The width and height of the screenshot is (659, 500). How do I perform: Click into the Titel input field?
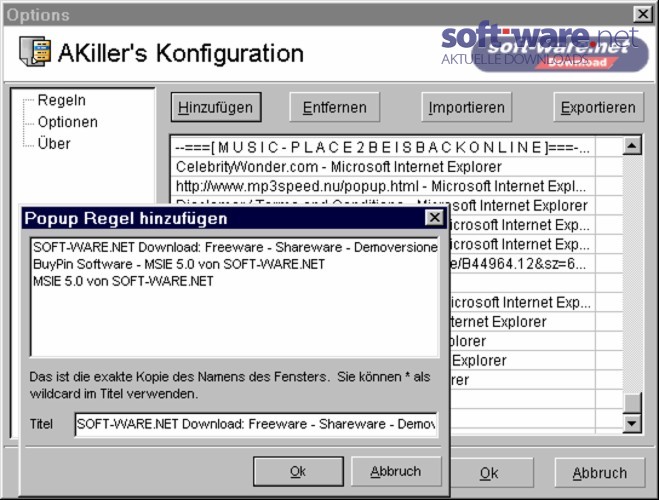click(256, 424)
